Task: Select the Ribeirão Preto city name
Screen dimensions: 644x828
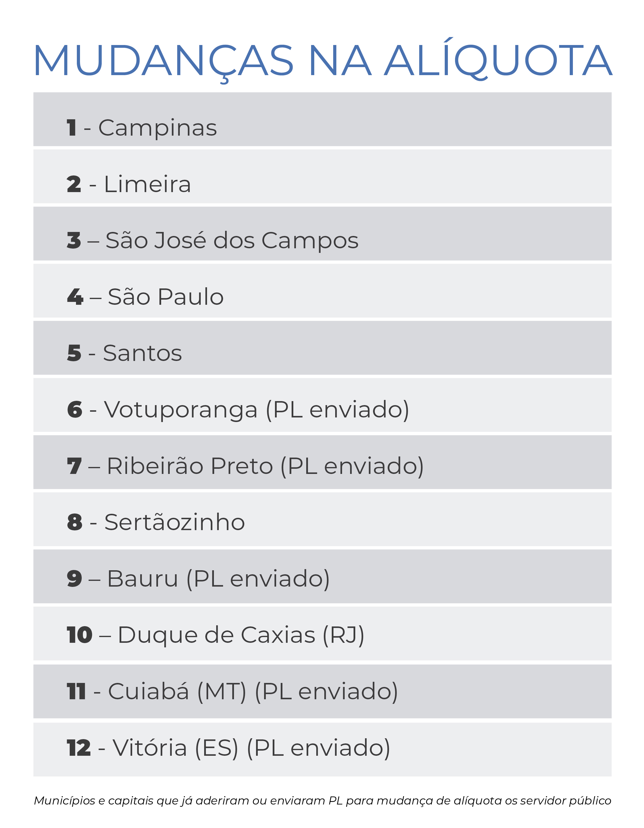Action: [x=190, y=466]
